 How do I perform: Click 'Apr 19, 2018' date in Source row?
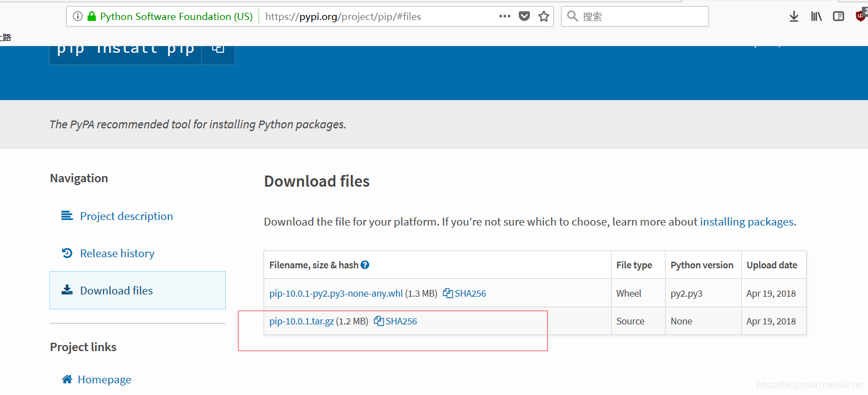[771, 321]
